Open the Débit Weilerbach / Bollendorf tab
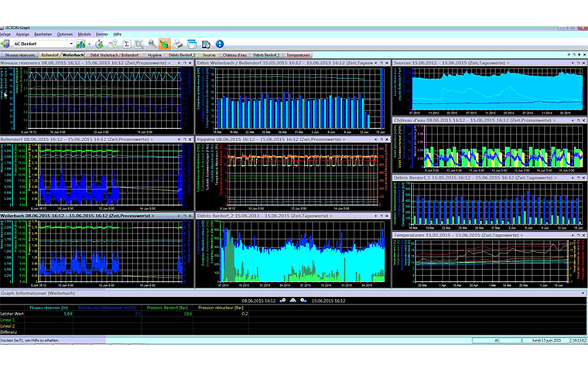Image resolution: width=588 pixels, height=371 pixels. click(x=115, y=55)
